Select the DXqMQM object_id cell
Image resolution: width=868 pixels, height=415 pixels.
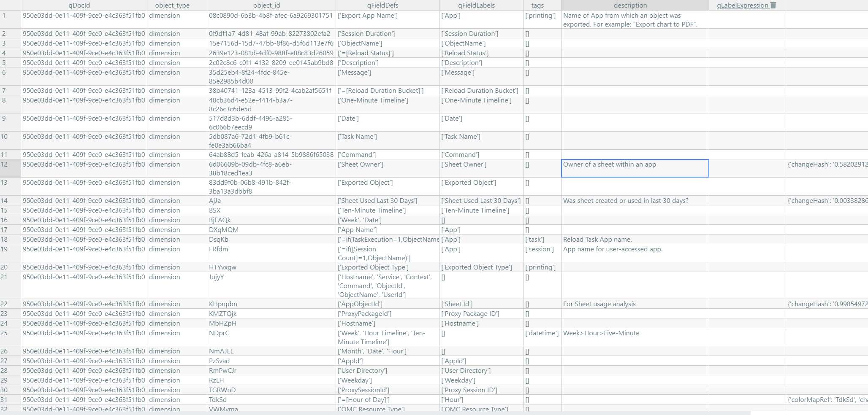point(271,229)
